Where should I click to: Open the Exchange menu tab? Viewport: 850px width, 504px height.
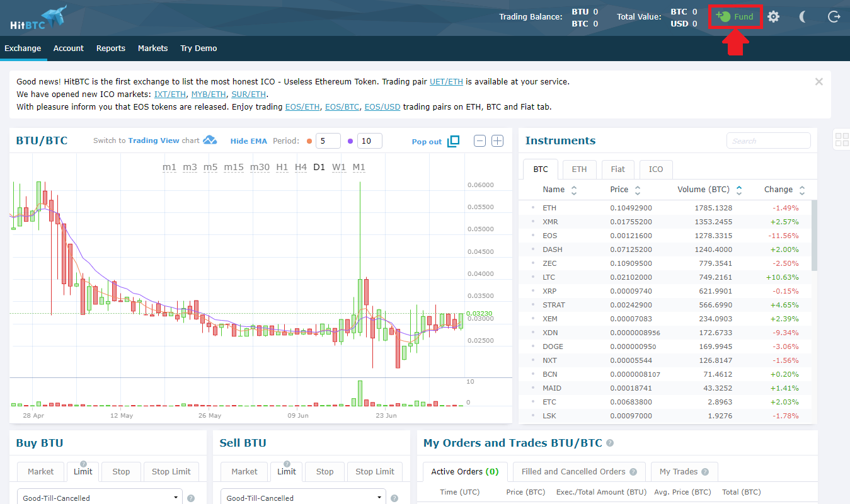coord(23,49)
